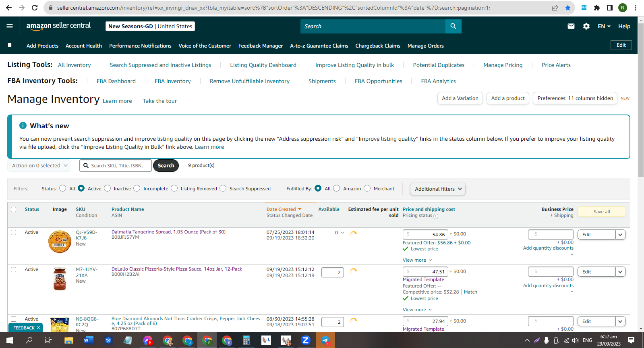
Task: Open Feedback Manager
Action: (x=261, y=46)
